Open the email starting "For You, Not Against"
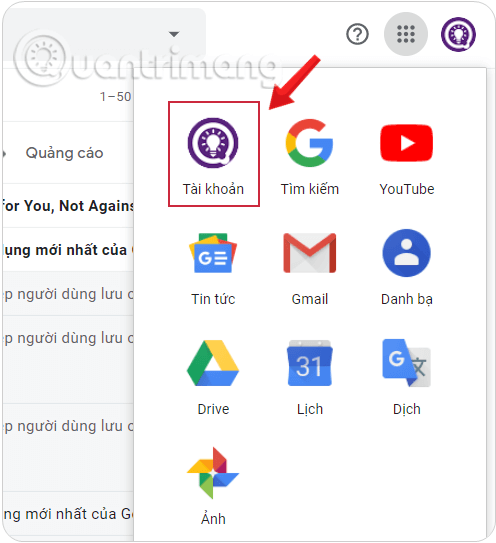This screenshot has height=543, width=496. click(x=68, y=206)
